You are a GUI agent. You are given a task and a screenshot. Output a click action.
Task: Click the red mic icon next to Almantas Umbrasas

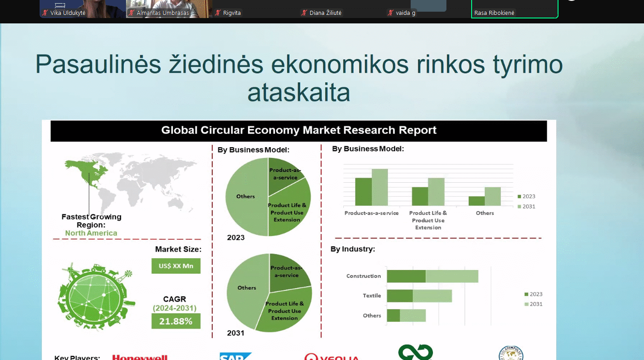(x=131, y=13)
